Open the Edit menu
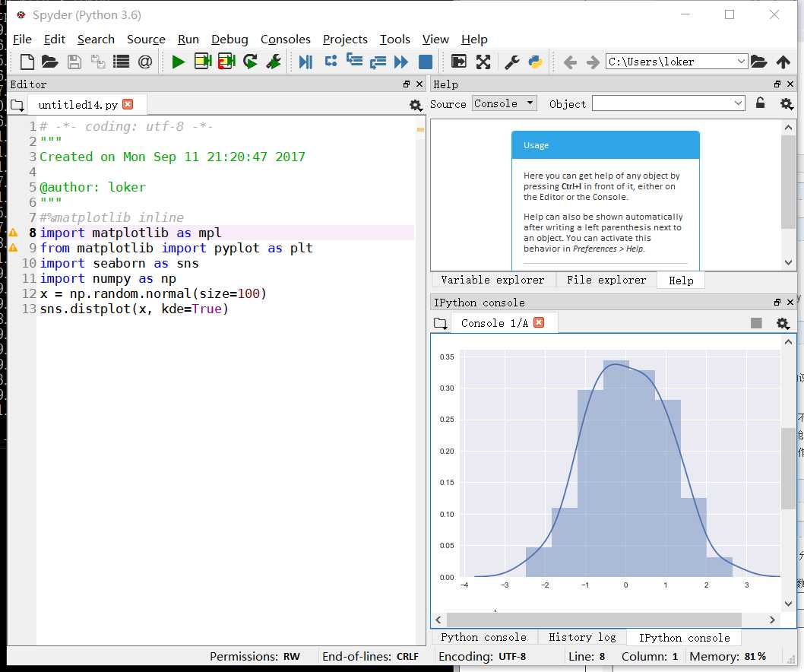Viewport: 804px width, 672px height. tap(55, 40)
